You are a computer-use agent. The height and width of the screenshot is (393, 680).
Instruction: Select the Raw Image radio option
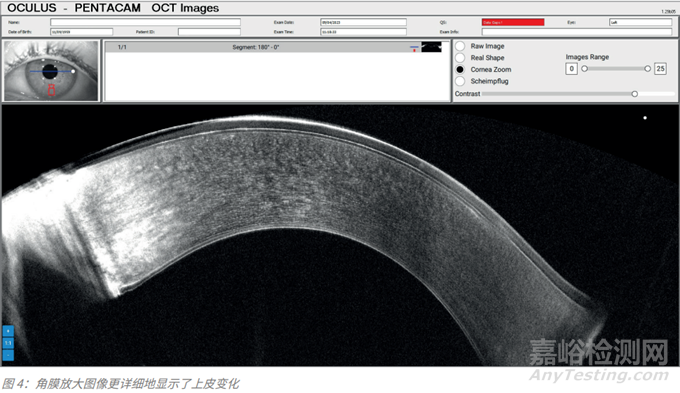click(460, 46)
